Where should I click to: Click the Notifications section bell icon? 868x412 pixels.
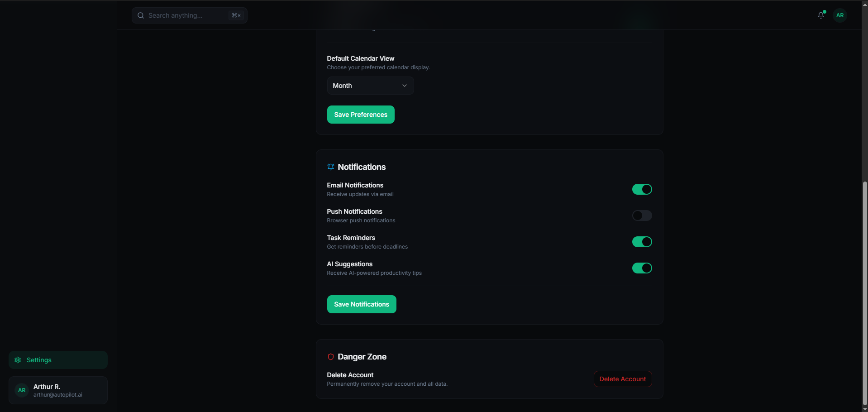point(331,167)
